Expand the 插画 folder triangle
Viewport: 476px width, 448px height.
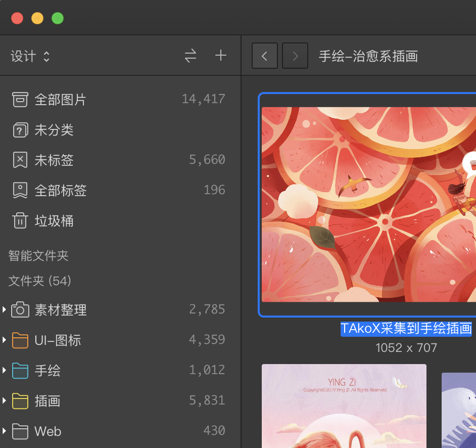click(4, 400)
